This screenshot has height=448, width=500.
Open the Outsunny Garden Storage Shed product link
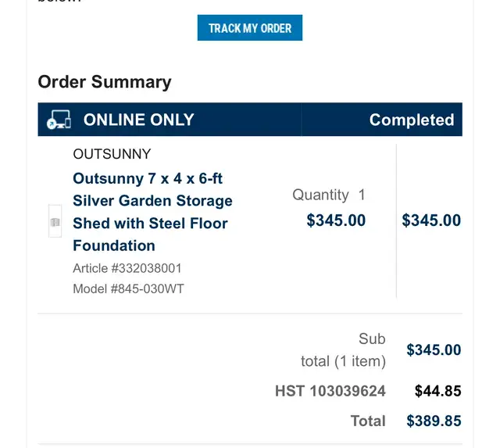coord(152,212)
